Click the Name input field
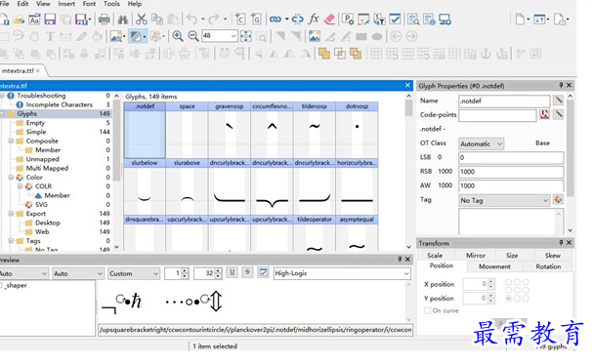The image size is (592, 364). 504,101
